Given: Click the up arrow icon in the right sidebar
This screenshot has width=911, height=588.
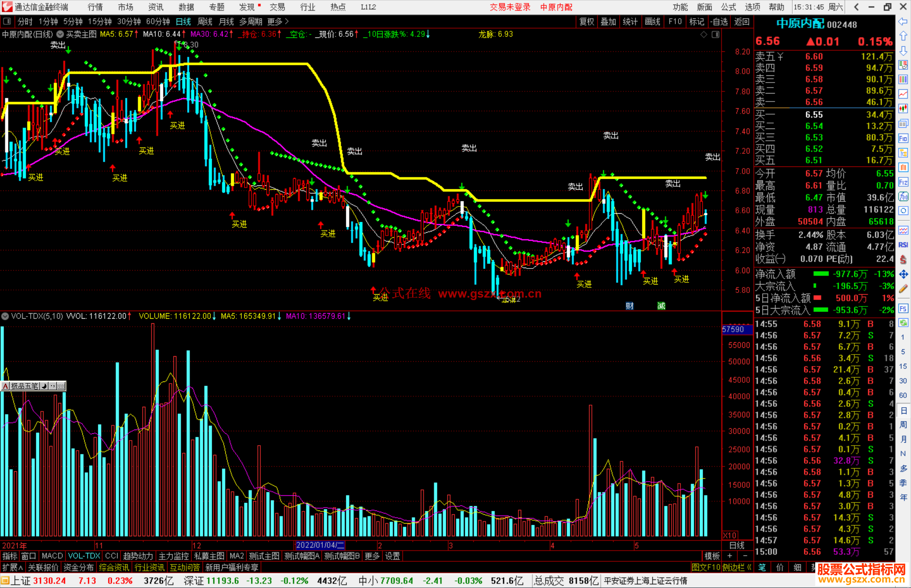Looking at the screenshot, I should click(x=903, y=36).
